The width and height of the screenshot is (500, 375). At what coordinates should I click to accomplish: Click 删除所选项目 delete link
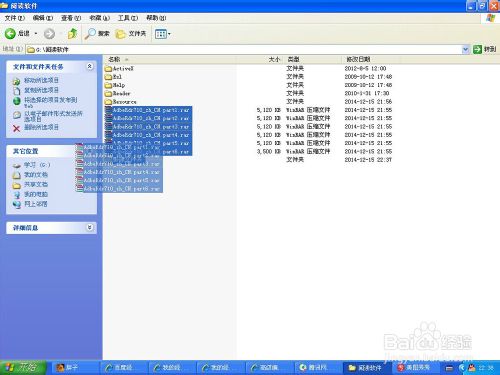41,127
